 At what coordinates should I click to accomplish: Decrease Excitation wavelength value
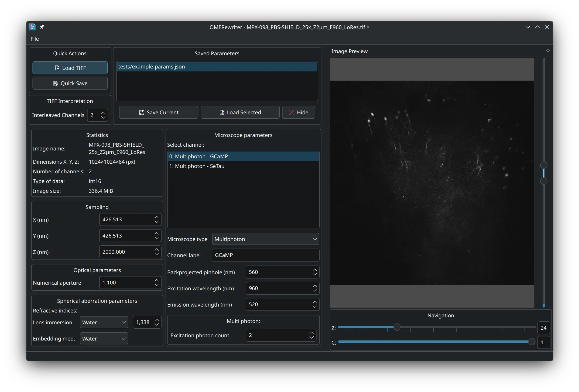(315, 291)
